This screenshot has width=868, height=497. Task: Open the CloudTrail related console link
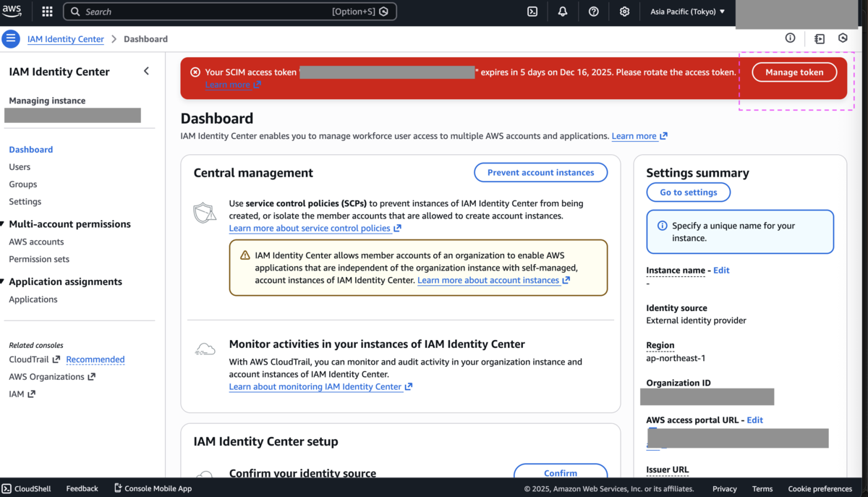tap(34, 360)
